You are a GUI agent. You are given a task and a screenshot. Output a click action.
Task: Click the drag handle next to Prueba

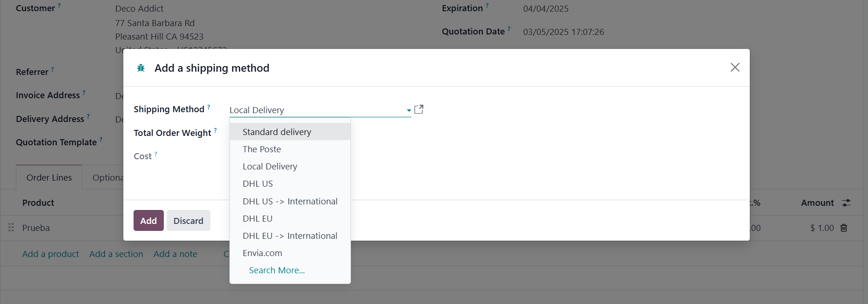(11, 228)
